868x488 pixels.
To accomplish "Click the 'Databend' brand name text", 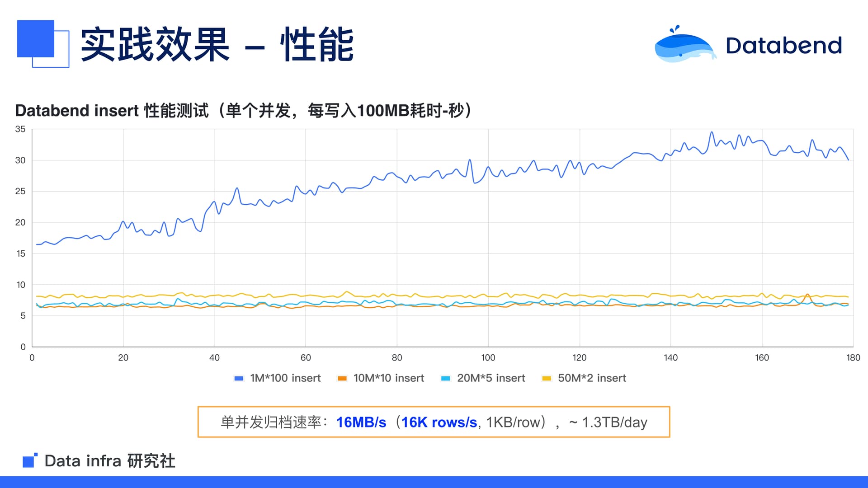I will click(x=784, y=45).
